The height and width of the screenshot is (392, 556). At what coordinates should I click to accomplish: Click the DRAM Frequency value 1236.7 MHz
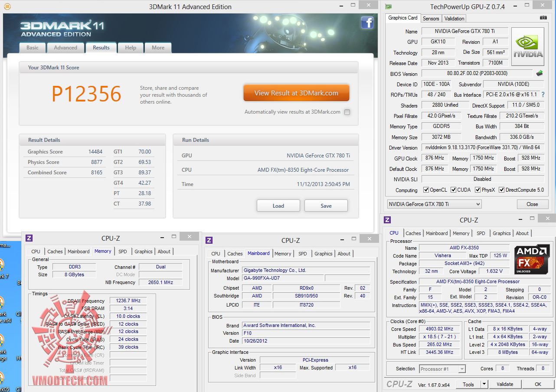tap(128, 301)
